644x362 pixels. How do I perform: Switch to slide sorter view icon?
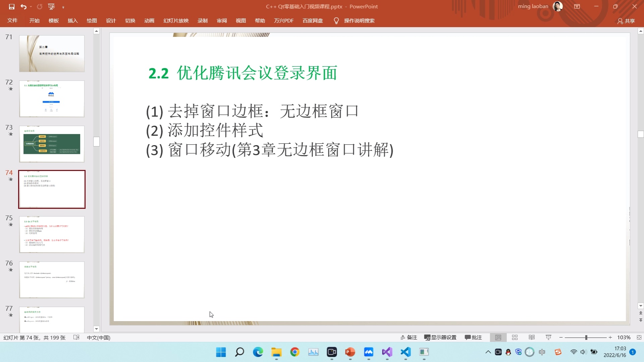click(x=515, y=338)
